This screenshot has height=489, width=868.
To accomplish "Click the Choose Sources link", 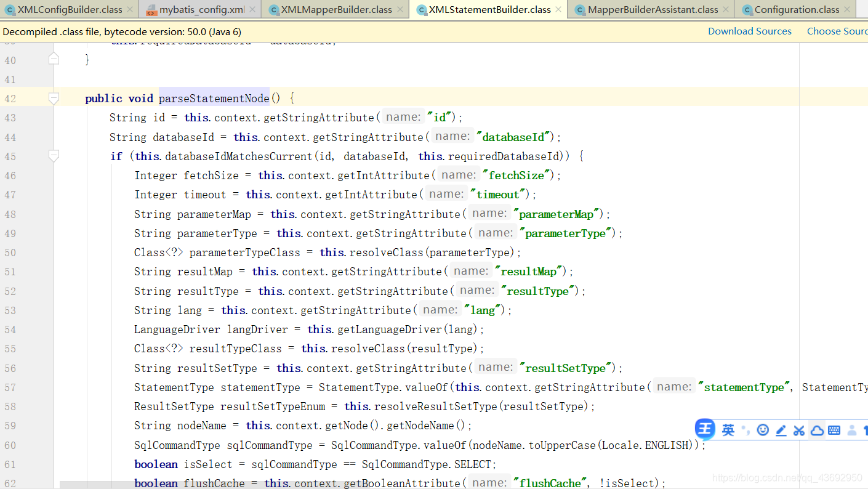I will (837, 31).
